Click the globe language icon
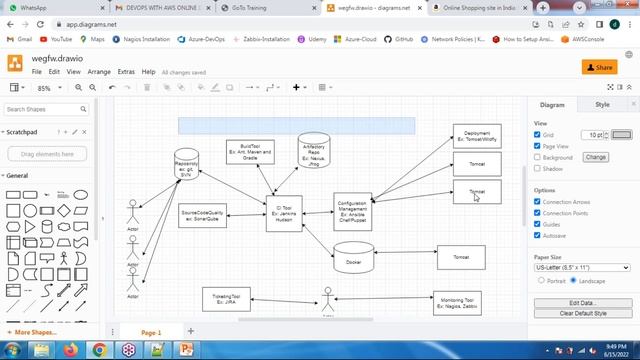Screen dimensions: 640x360 [629, 55]
